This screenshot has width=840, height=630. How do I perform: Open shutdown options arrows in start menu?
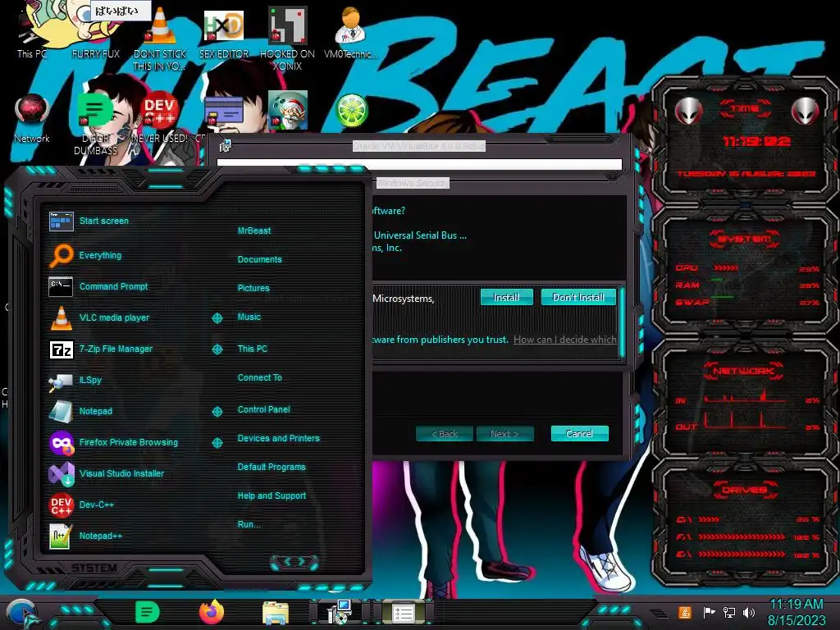[x=294, y=562]
